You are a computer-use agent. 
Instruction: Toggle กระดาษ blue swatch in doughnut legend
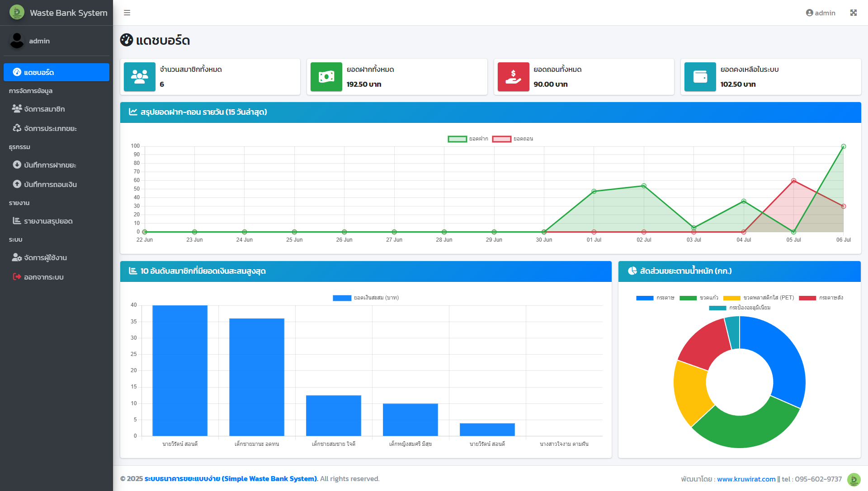644,298
